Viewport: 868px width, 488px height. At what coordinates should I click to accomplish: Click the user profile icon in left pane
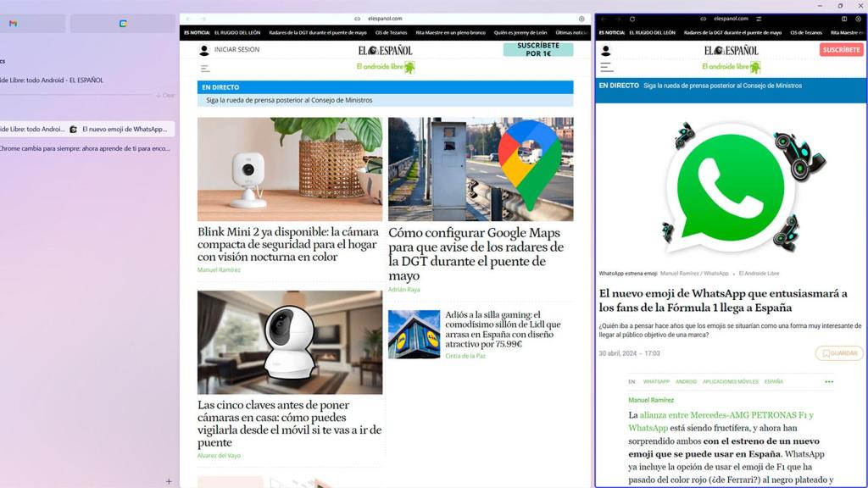(x=203, y=50)
